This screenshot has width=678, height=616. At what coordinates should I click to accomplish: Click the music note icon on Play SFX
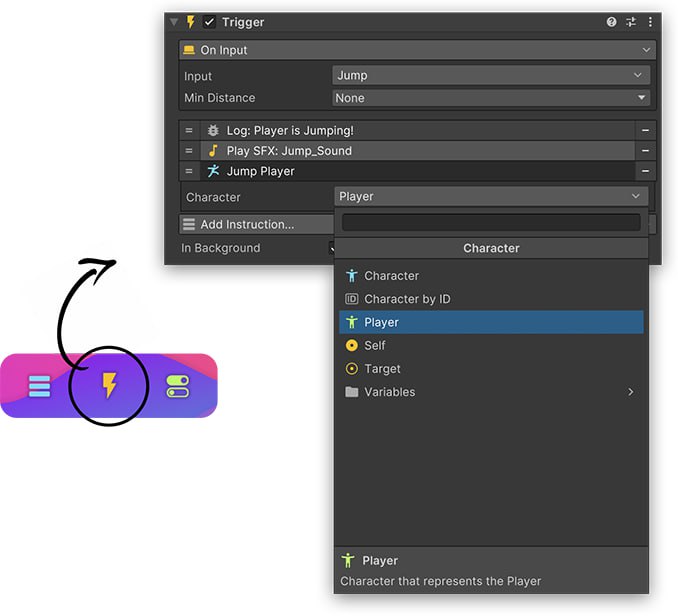coord(213,151)
